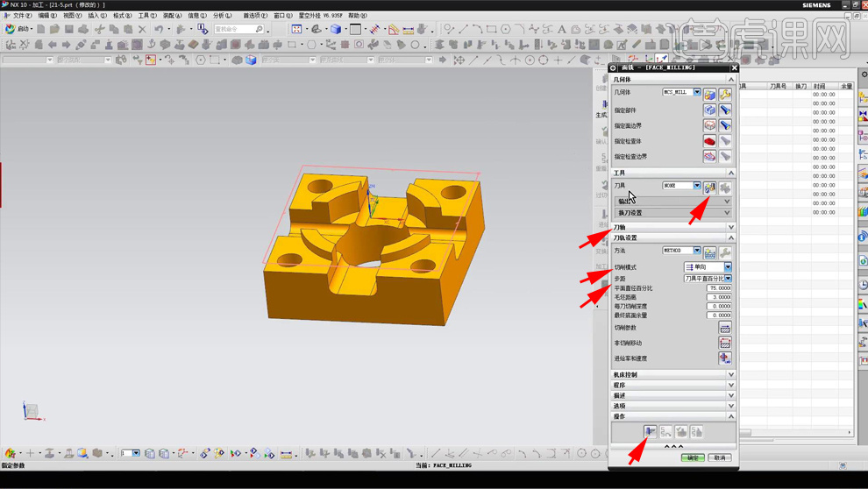
Task: Collapse dialog using triple caret bar
Action: (x=673, y=446)
